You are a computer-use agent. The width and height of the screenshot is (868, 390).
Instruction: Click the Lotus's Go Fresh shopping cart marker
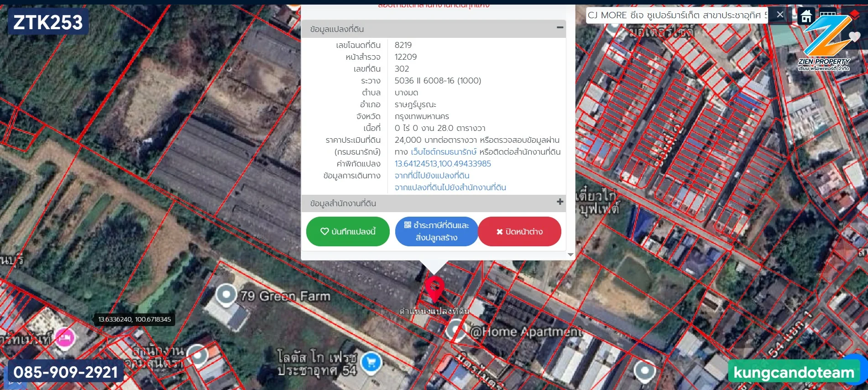[x=371, y=363]
